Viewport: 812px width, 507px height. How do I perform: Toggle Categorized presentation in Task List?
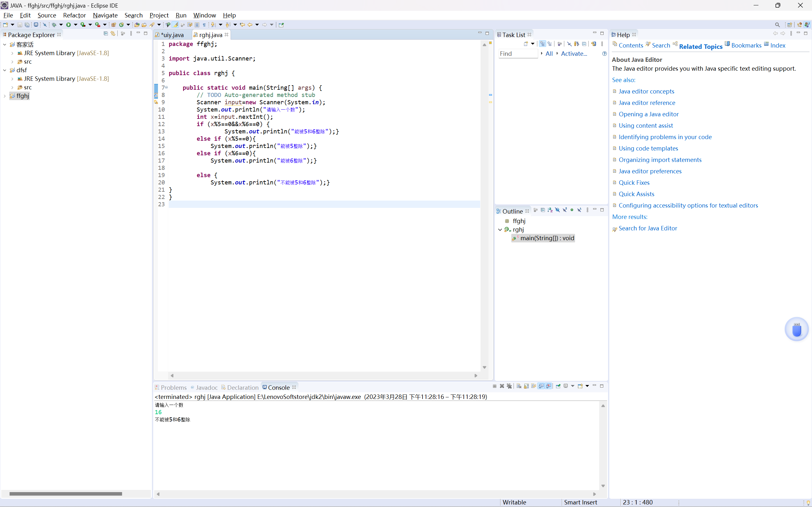point(543,44)
